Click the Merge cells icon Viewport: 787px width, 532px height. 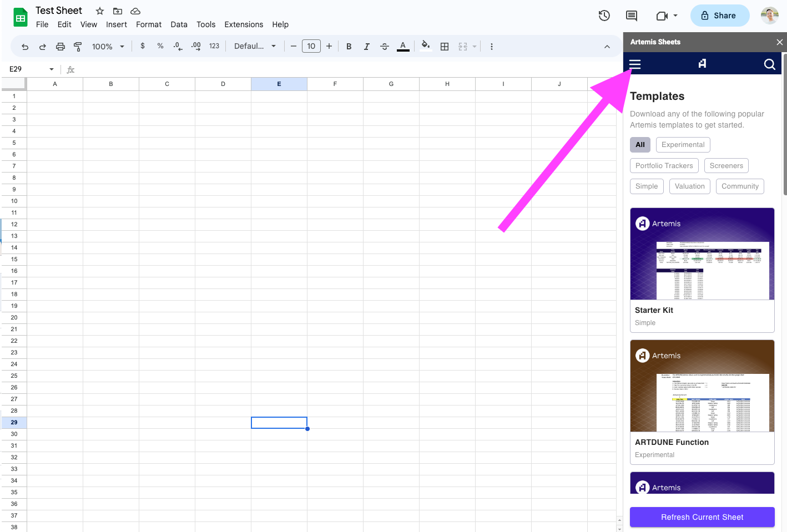click(x=463, y=47)
